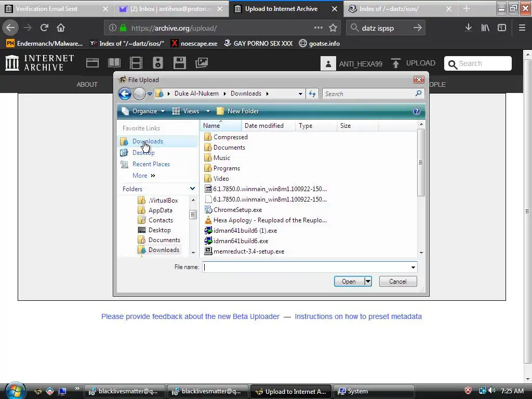Viewport: 532px width, 399px height.
Task: Open the Internet Archive software floppy icon
Action: pyautogui.click(x=179, y=63)
